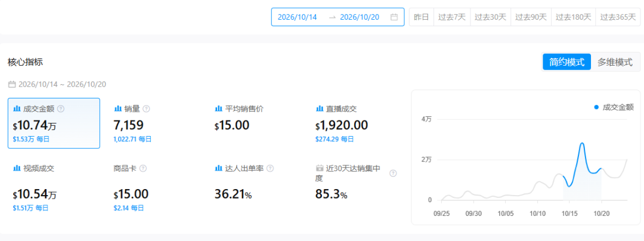
Task: Switch to 简约模式 view
Action: [x=567, y=63]
